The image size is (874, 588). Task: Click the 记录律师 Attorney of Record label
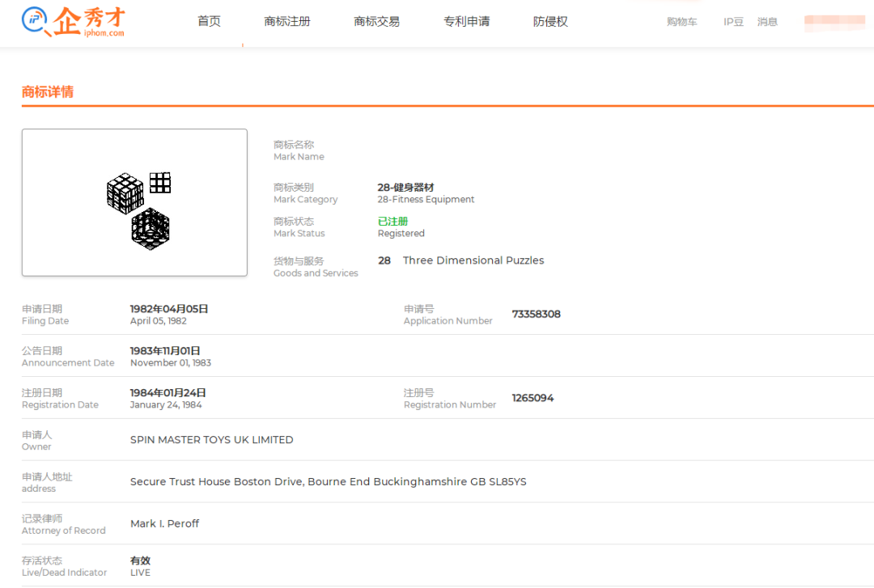(64, 524)
